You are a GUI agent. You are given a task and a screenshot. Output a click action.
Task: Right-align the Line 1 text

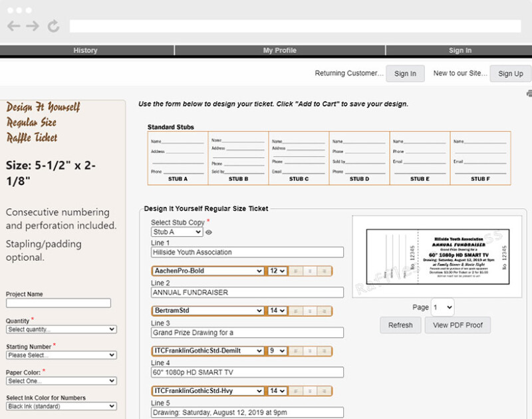coord(324,271)
